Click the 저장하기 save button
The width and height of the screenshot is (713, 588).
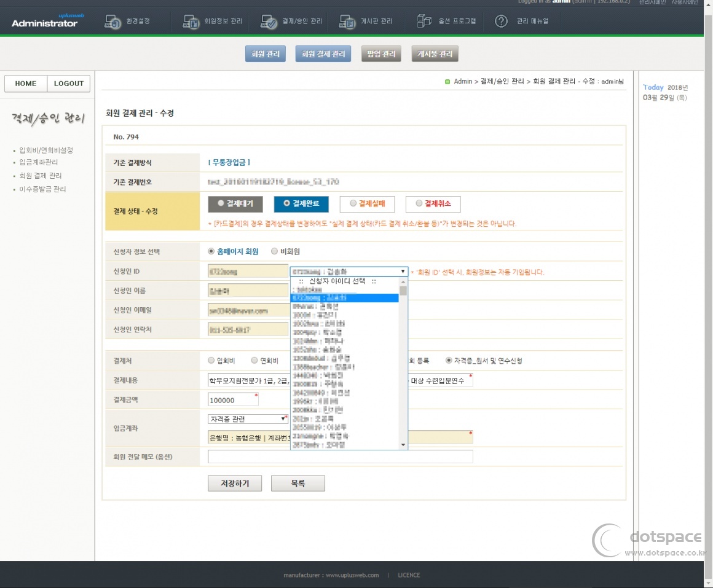pyautogui.click(x=235, y=484)
